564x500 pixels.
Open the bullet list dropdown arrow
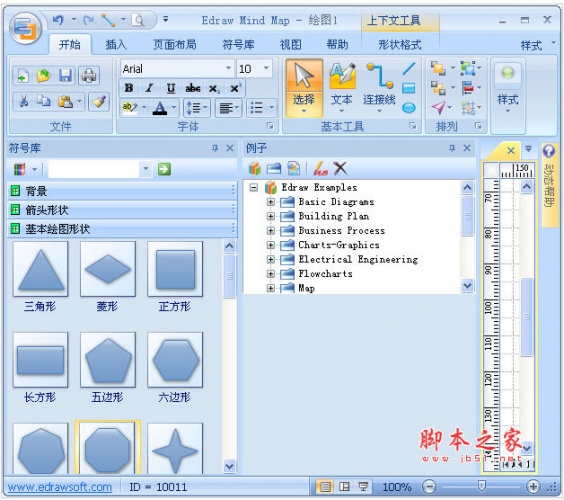point(272,108)
